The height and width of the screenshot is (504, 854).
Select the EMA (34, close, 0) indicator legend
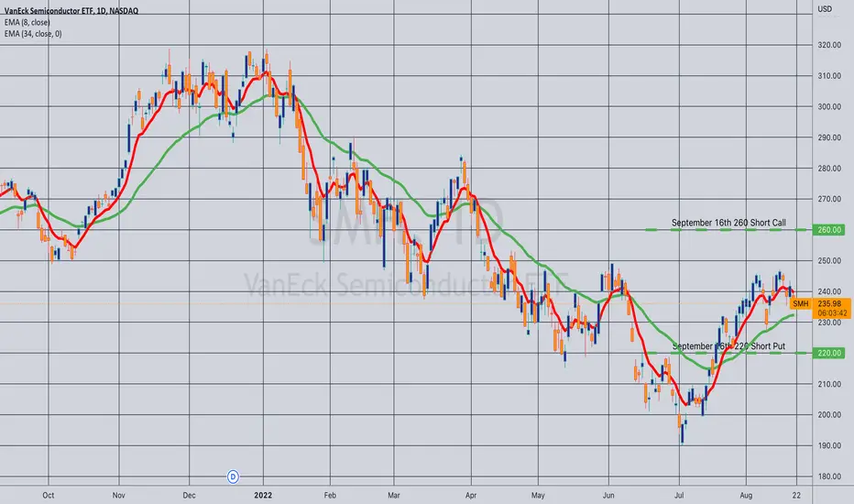coord(33,34)
